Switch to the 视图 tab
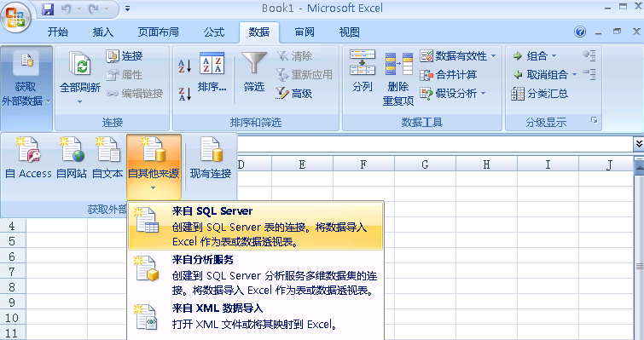644x340 pixels. click(x=350, y=32)
